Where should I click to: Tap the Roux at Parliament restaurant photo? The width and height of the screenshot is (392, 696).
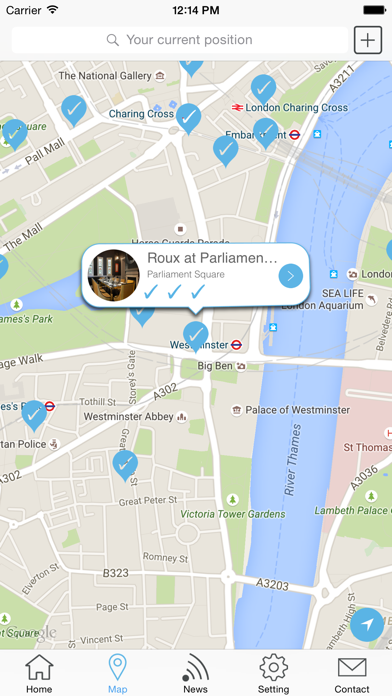(x=114, y=275)
